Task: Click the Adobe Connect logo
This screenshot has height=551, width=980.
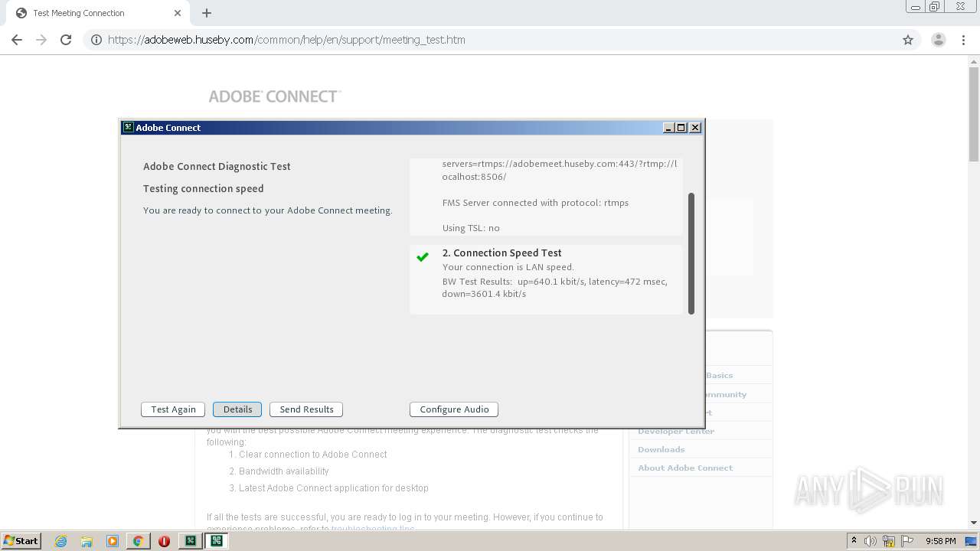Action: 274,96
